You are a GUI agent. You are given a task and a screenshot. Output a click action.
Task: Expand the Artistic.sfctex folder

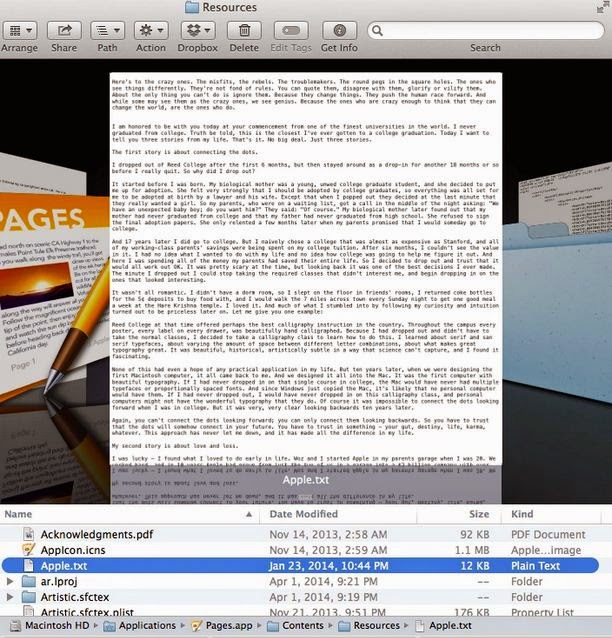pos(10,597)
